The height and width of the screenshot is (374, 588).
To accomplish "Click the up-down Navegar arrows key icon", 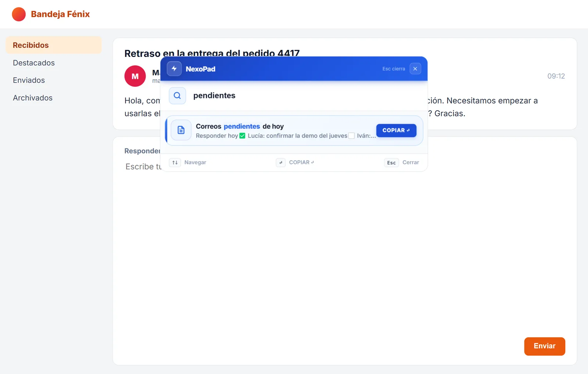I will coord(175,162).
